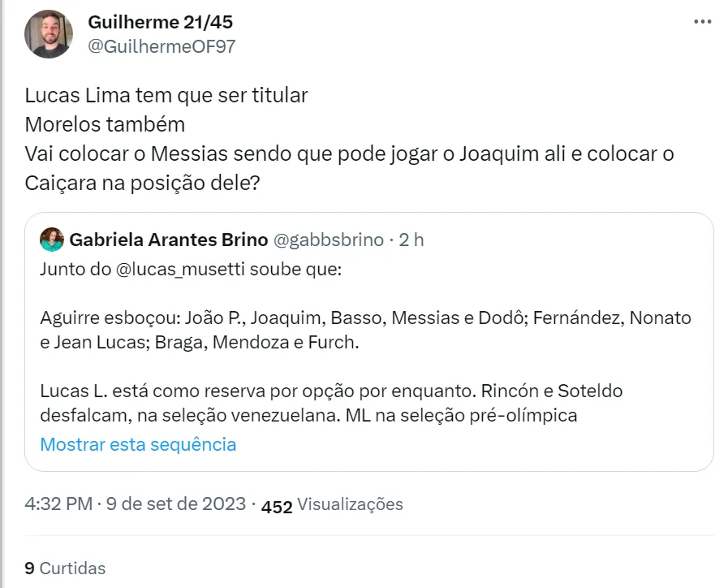Expand with Mostrar esta sequência

(x=138, y=444)
